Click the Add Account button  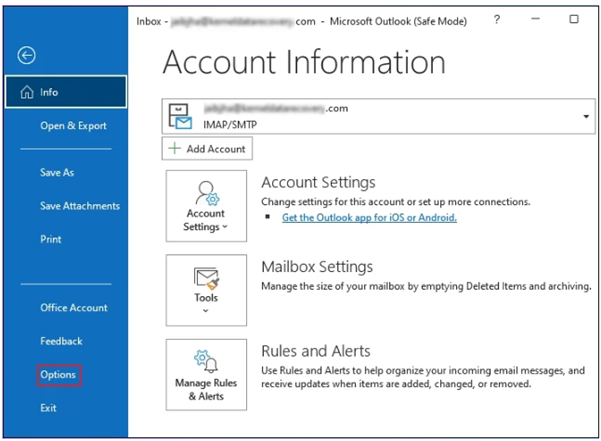(x=207, y=148)
